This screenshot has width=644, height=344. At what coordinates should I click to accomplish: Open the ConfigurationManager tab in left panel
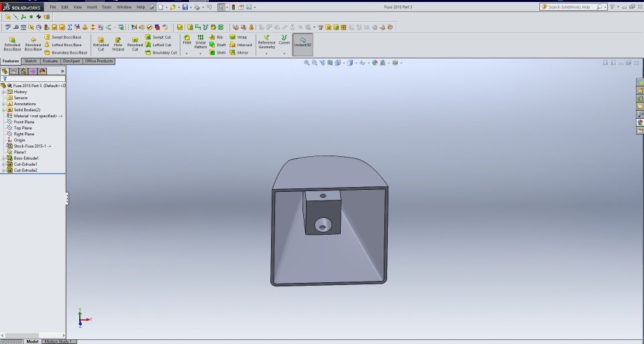coord(23,71)
